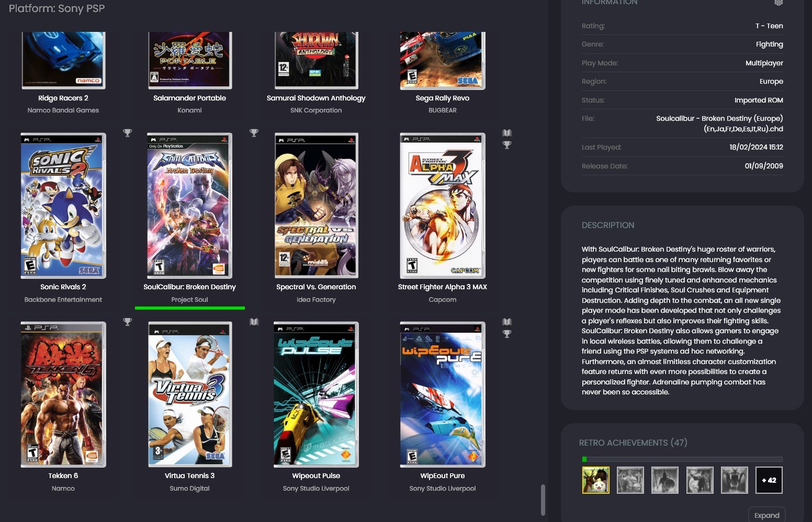
Task: Click the trophy icon beside SoulCalibur: Broken Destiny
Action: [254, 133]
